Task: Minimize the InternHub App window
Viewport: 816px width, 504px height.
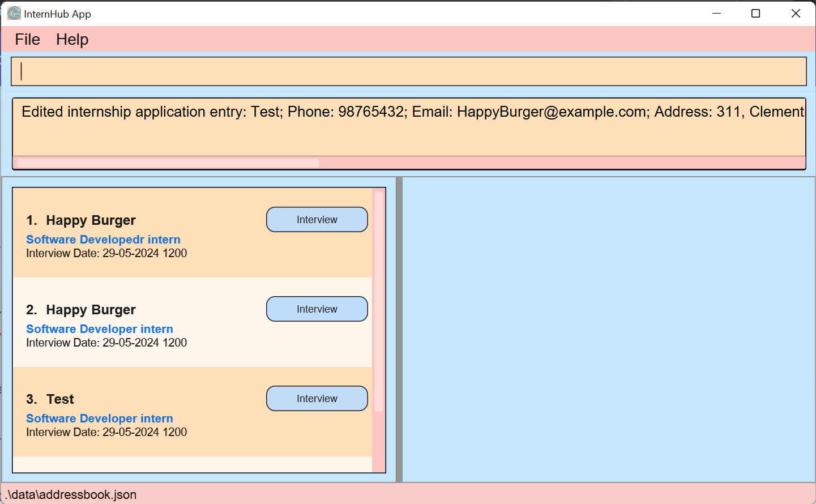Action: pyautogui.click(x=716, y=13)
